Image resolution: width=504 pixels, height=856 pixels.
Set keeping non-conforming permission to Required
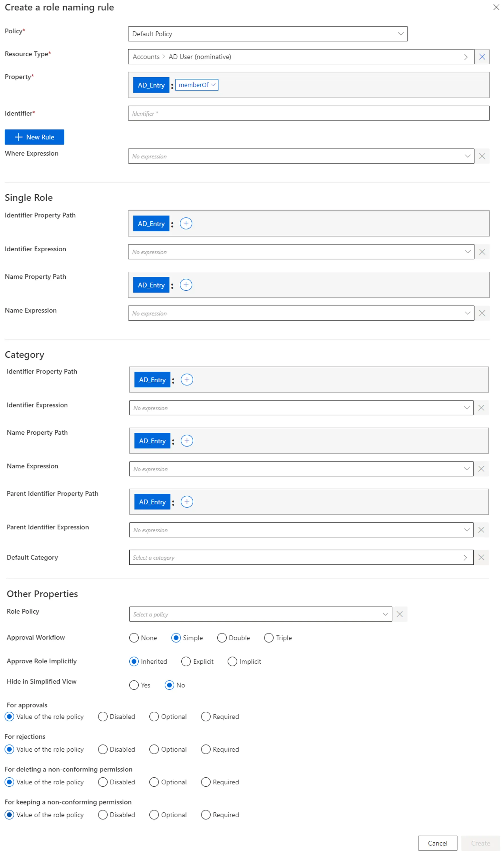click(x=206, y=815)
